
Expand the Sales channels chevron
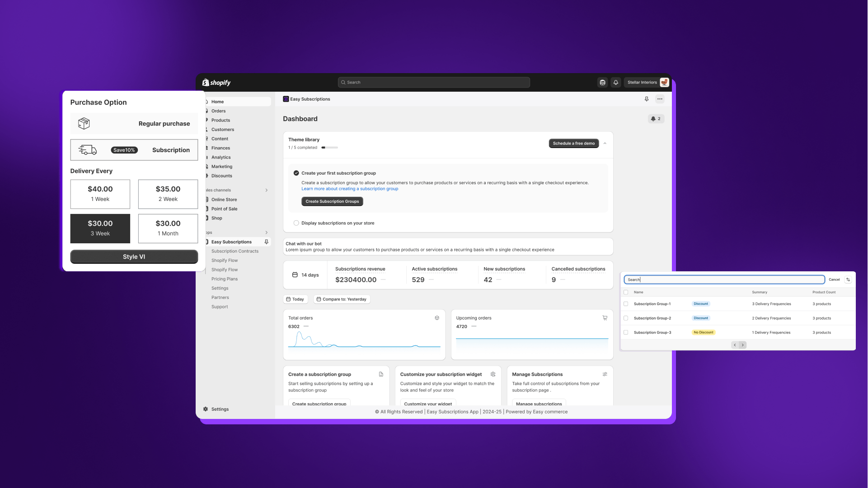267,190
